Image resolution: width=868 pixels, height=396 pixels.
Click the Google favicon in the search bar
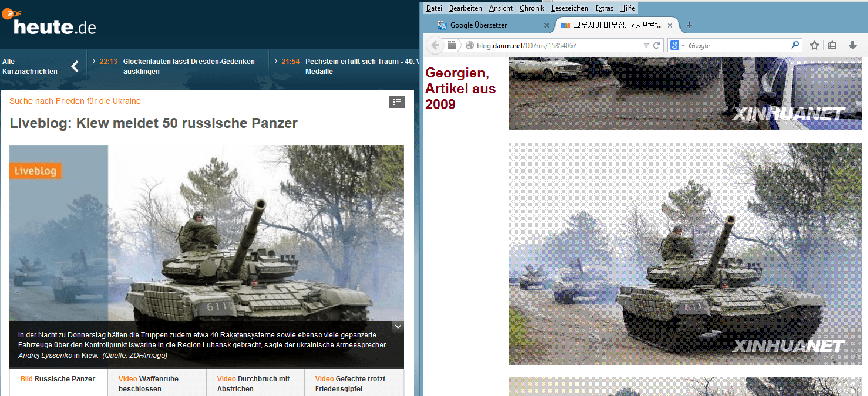click(675, 45)
